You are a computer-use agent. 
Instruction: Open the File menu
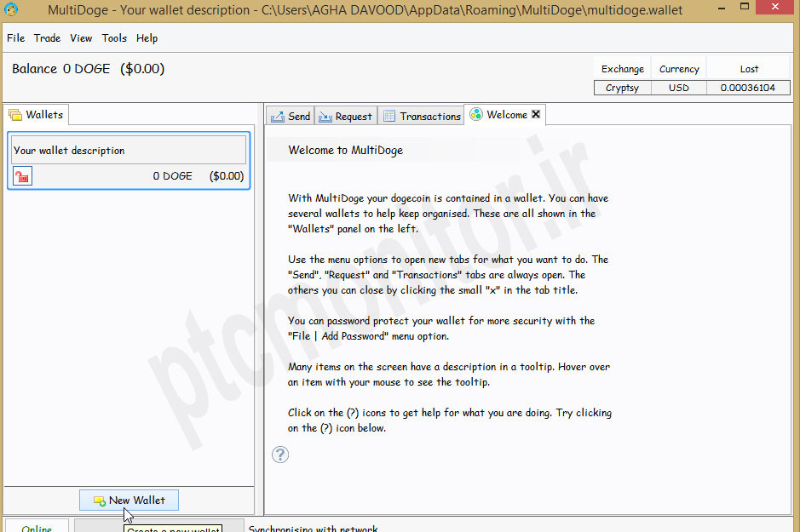tap(15, 38)
